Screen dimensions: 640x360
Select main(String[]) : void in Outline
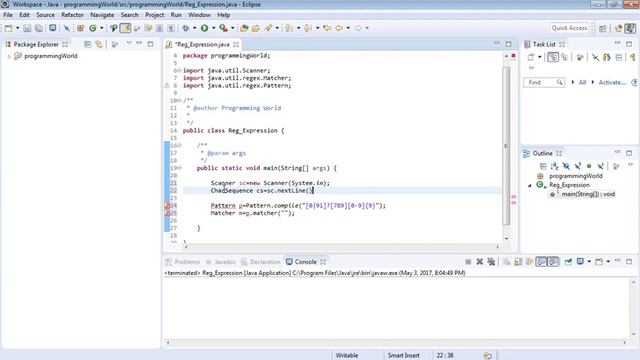pos(588,194)
